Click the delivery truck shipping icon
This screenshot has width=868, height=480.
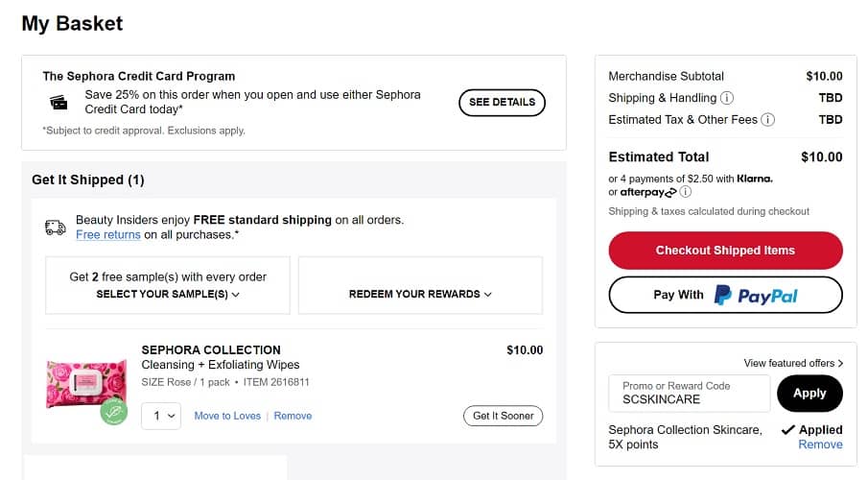click(x=56, y=228)
